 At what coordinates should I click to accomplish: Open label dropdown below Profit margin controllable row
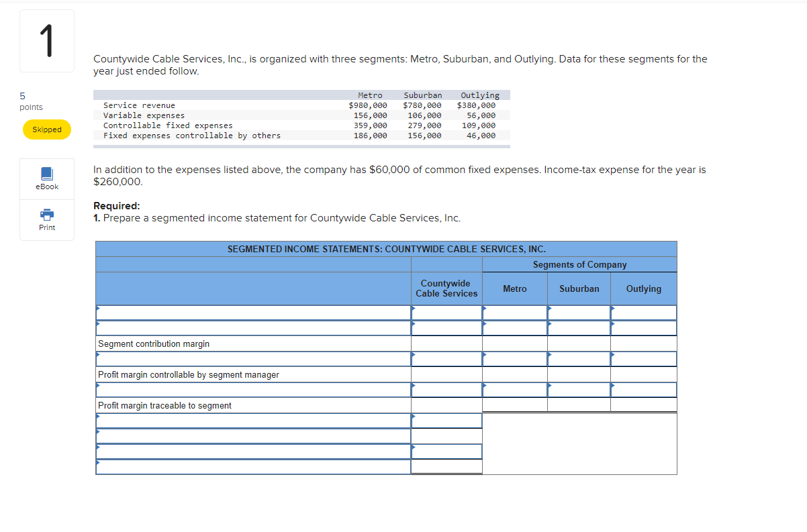(x=253, y=390)
